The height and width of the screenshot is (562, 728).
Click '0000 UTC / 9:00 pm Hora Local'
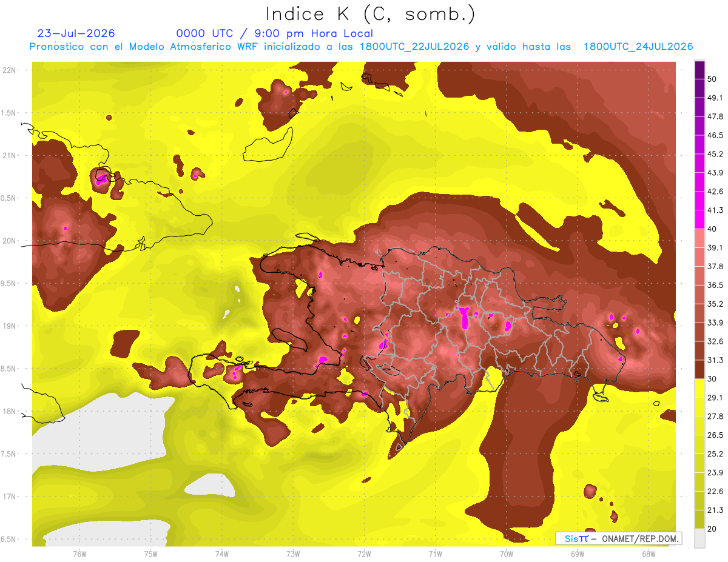tap(275, 33)
